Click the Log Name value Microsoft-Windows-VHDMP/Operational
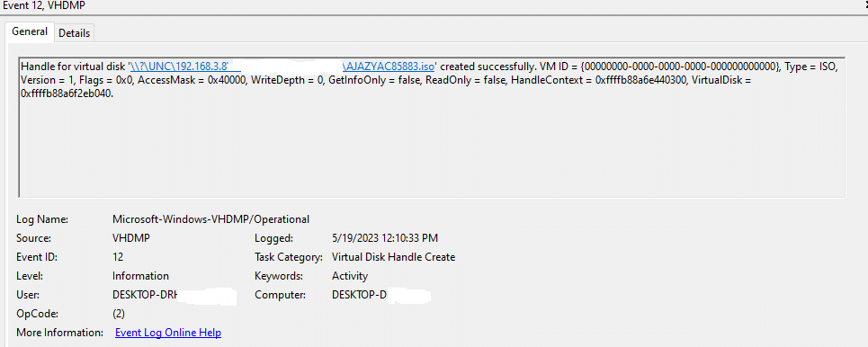The width and height of the screenshot is (868, 347). coord(210,219)
